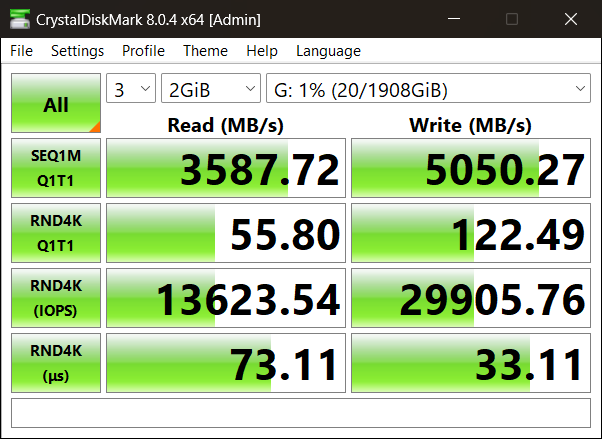Start the RND4K (IOPS) test
This screenshot has width=602, height=439.
point(56,298)
